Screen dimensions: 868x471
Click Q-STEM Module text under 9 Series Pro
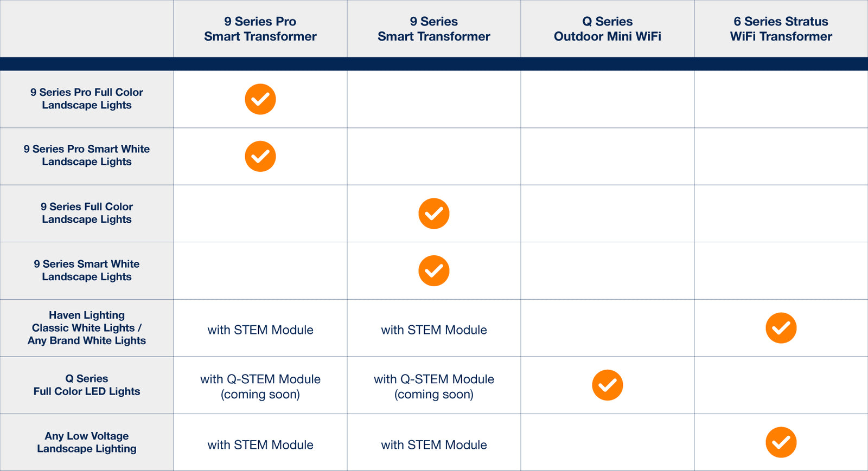[260, 386]
